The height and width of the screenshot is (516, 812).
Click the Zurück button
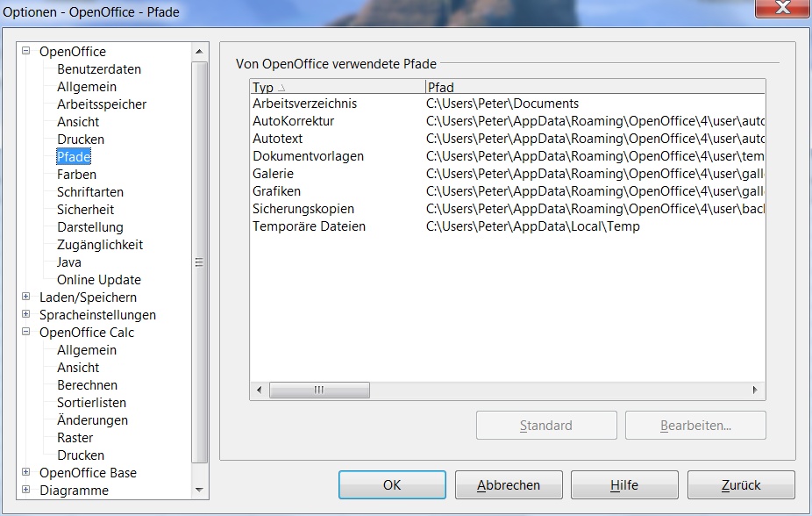[x=741, y=485]
